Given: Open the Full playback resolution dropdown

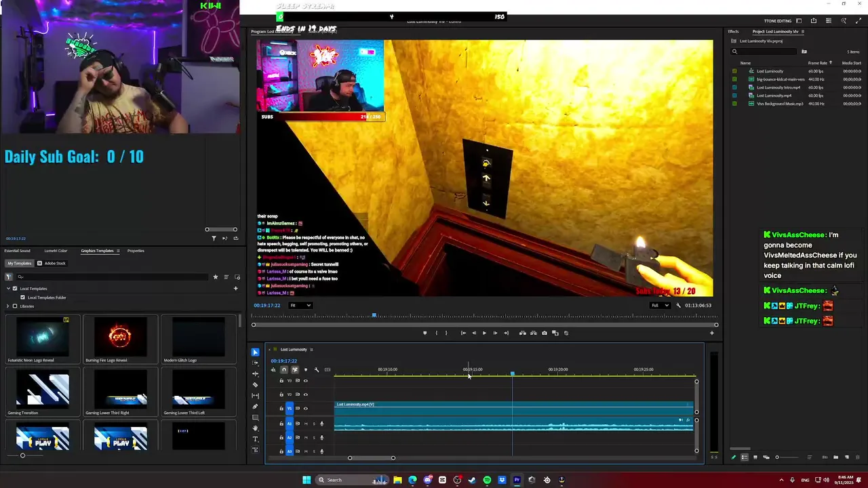Looking at the screenshot, I should click(x=660, y=305).
